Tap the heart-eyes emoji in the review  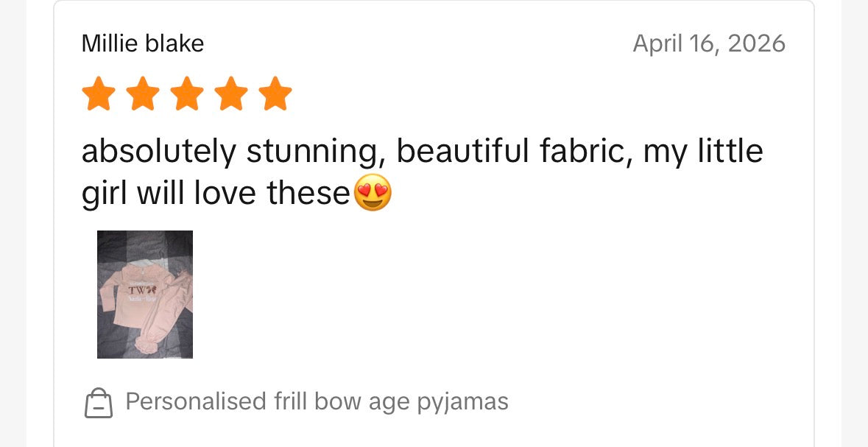click(x=373, y=194)
